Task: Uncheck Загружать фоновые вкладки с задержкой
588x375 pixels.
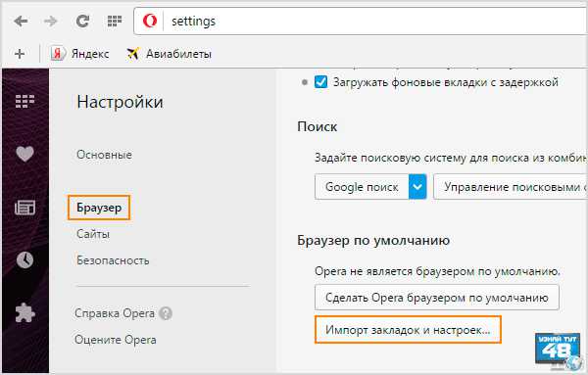Action: point(321,81)
